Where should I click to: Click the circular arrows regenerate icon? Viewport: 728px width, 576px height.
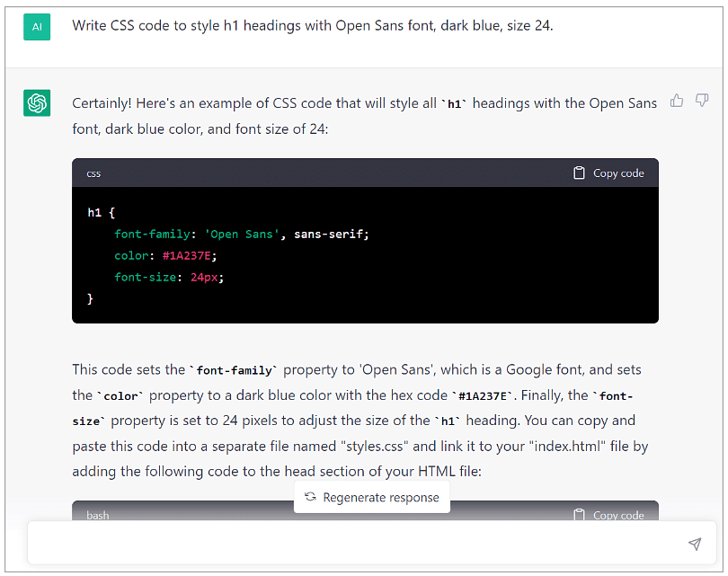[310, 497]
